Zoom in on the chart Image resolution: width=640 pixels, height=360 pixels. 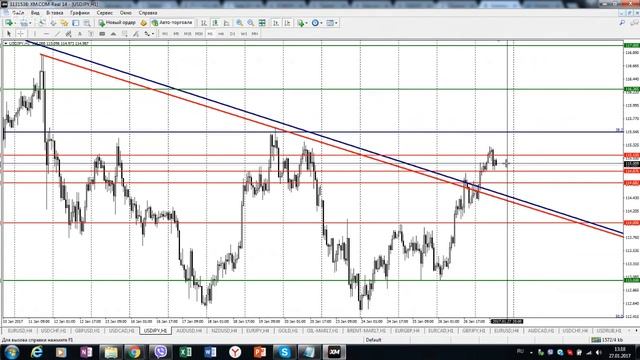point(240,23)
